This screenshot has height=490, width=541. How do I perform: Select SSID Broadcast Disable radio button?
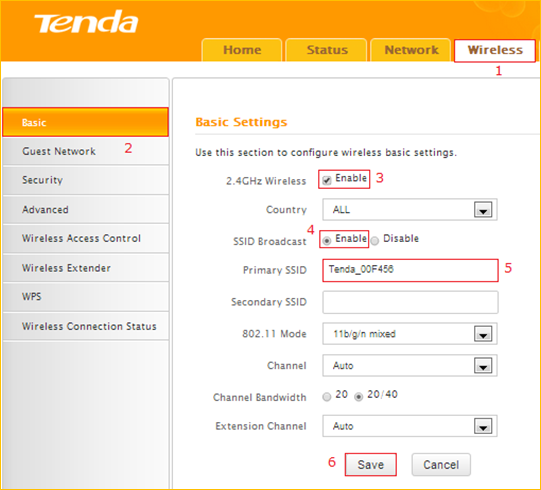pyautogui.click(x=375, y=240)
